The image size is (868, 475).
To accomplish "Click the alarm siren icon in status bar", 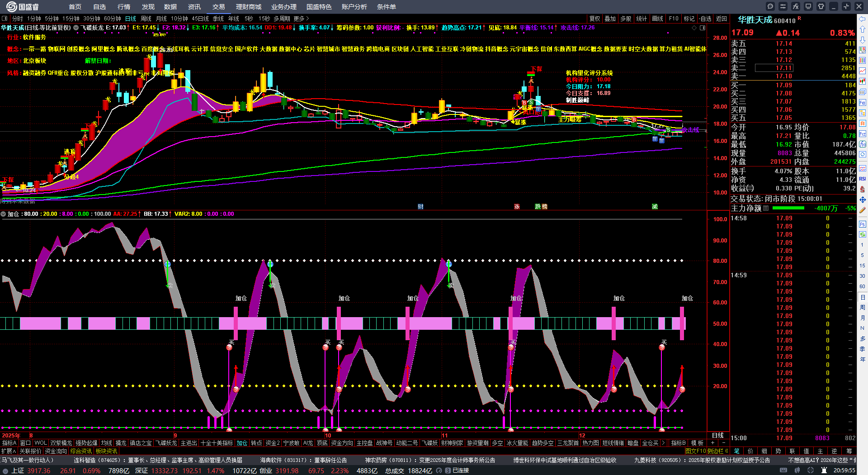I will pyautogui.click(x=824, y=470).
